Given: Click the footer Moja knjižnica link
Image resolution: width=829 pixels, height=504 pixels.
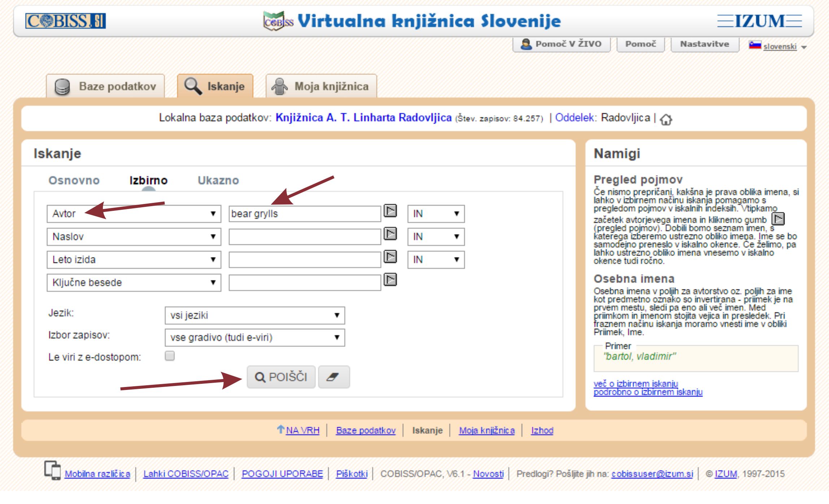Looking at the screenshot, I should pyautogui.click(x=487, y=430).
